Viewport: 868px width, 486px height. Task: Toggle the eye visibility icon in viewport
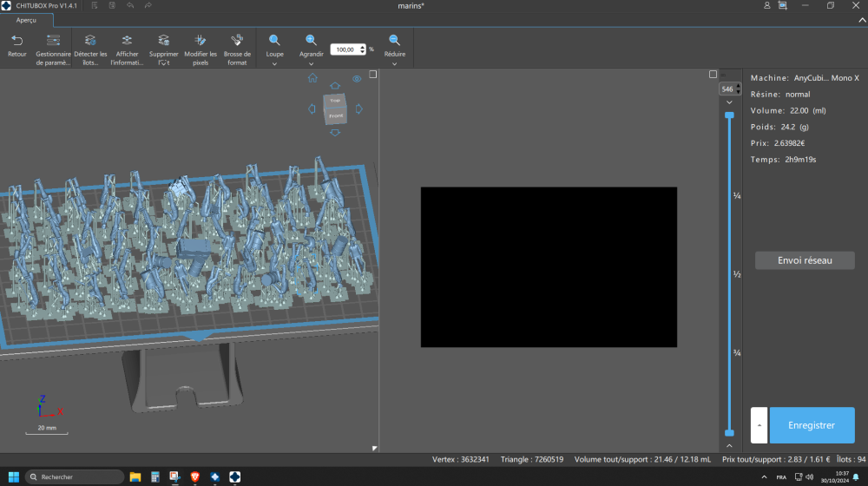357,79
